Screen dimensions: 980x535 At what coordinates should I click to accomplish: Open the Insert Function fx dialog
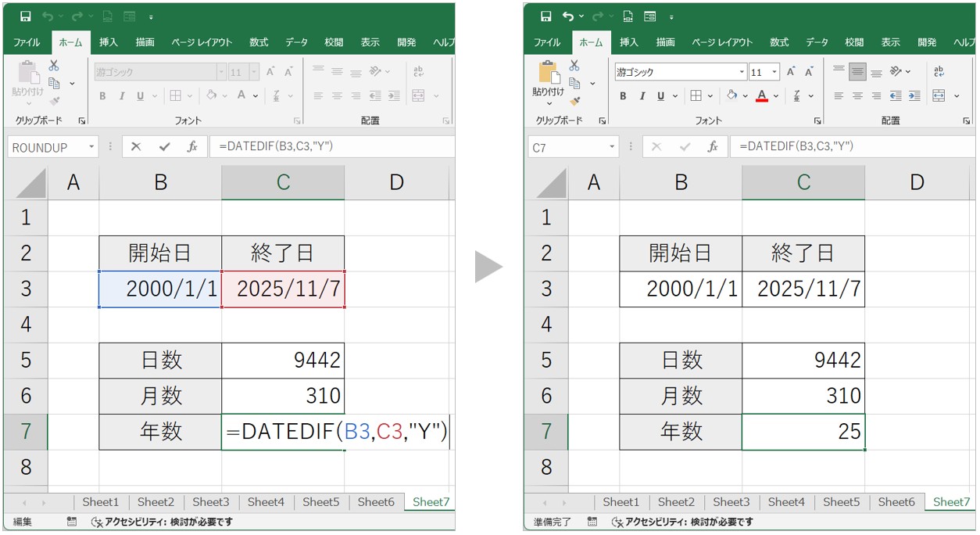[192, 146]
